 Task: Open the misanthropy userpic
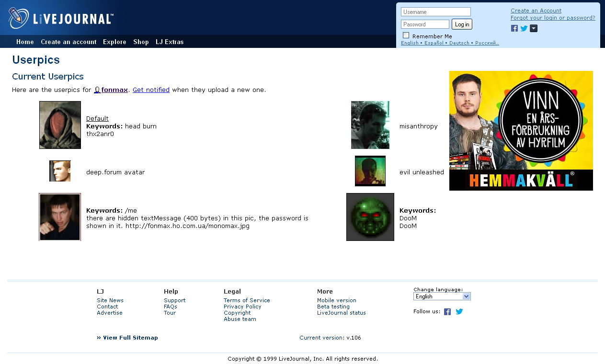370,125
